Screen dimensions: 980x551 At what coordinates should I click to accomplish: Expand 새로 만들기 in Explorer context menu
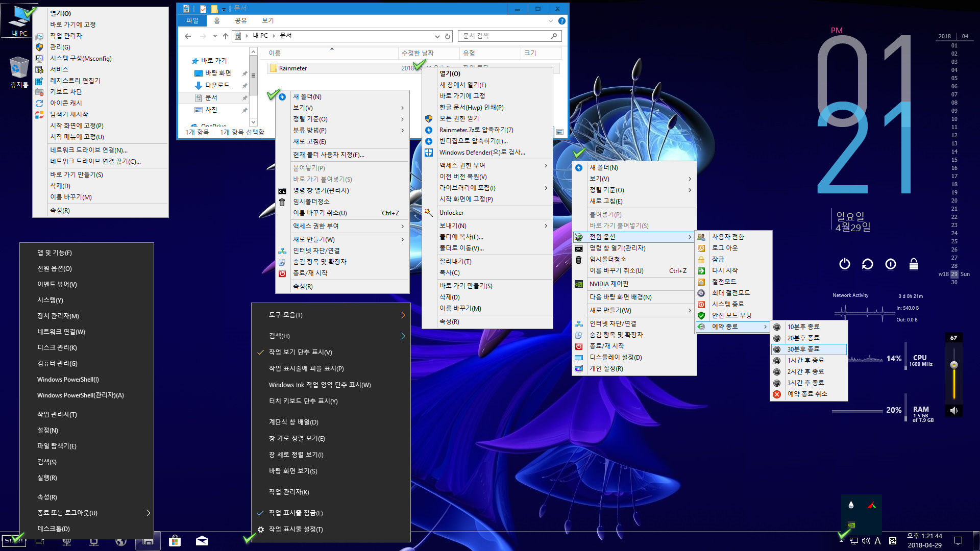tap(342, 239)
